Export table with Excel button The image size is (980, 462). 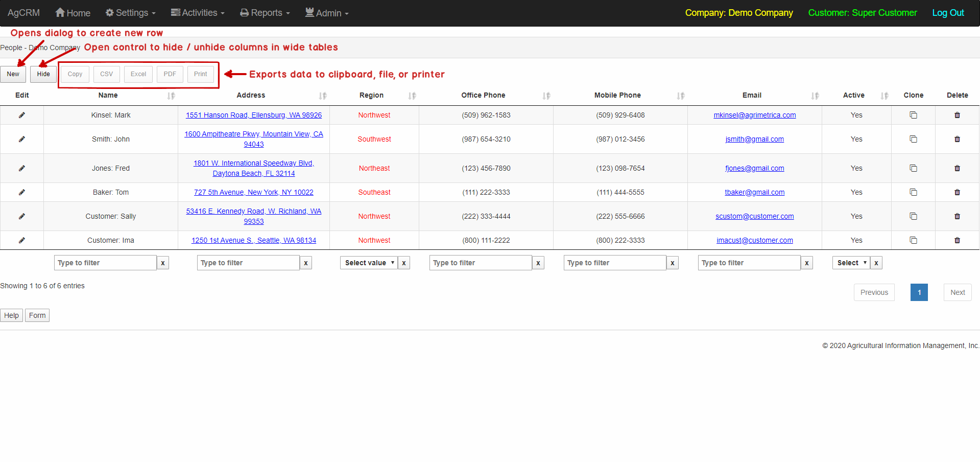138,74
